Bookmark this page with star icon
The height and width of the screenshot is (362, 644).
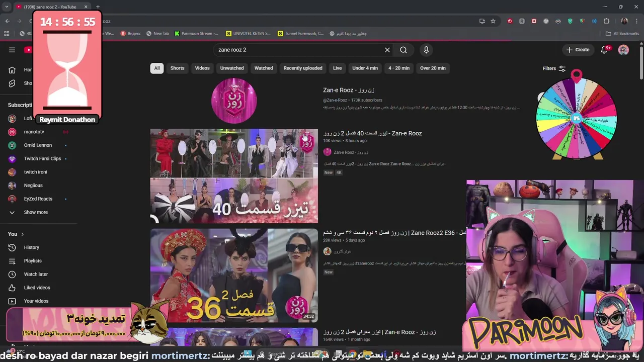click(493, 21)
